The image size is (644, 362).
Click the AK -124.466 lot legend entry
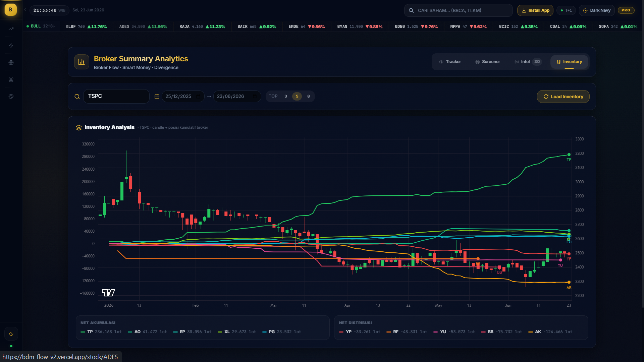[550, 332]
